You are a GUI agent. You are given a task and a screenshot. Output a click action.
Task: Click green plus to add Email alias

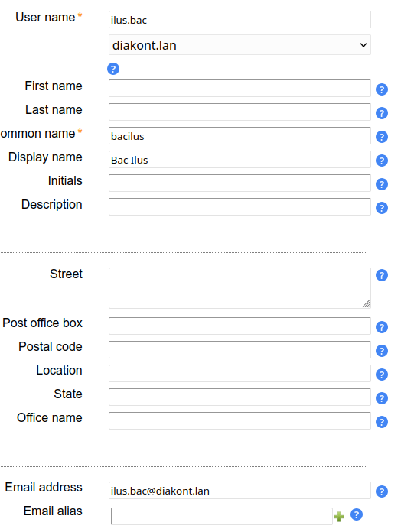click(x=339, y=517)
